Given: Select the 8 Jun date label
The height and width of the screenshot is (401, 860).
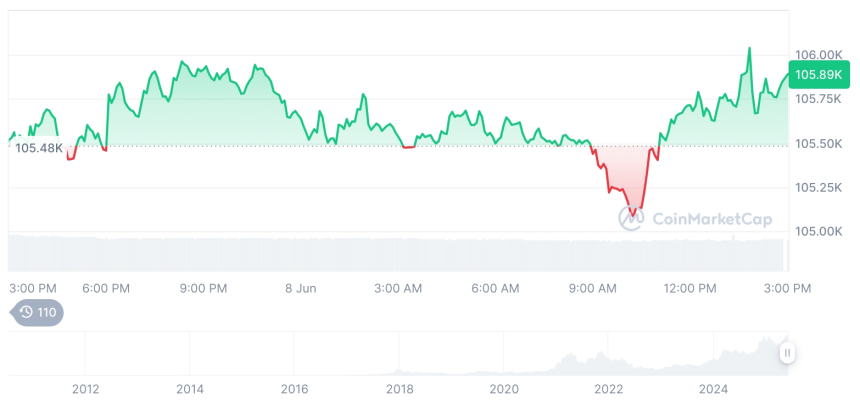Looking at the screenshot, I should click(x=300, y=288).
